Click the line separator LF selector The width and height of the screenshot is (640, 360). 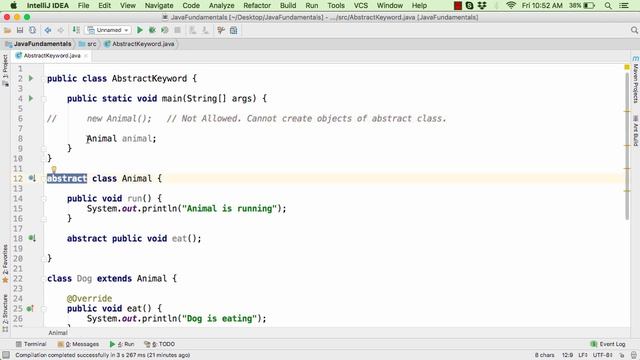(x=582, y=355)
